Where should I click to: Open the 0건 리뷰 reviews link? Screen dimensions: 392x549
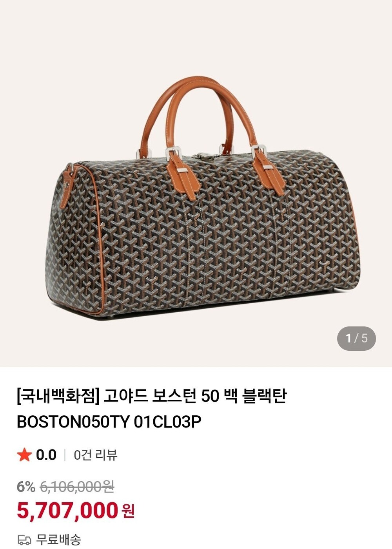(95, 455)
